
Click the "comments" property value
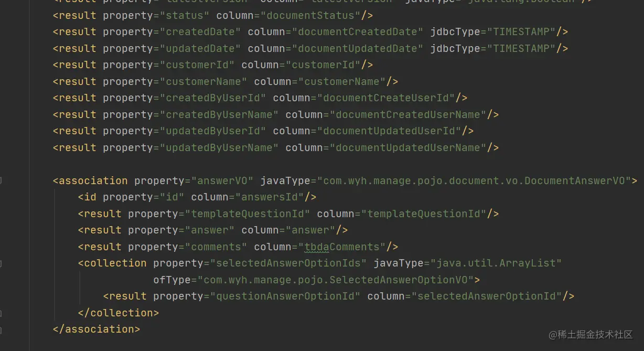coord(216,247)
